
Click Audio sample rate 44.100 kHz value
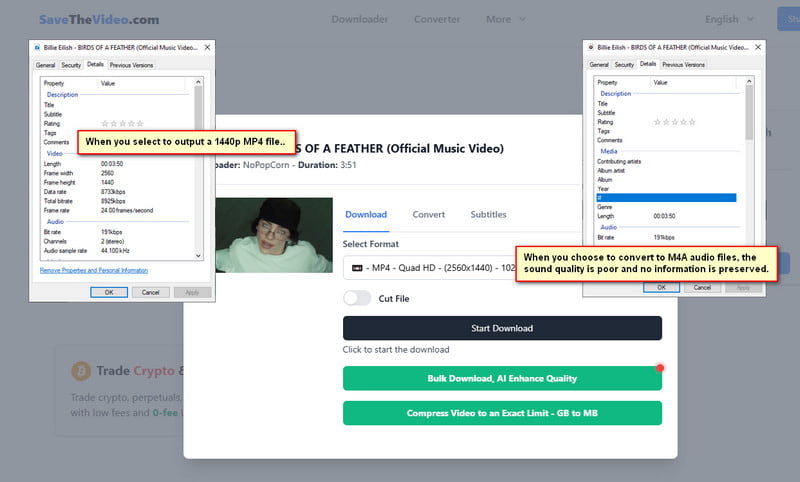[x=115, y=250]
